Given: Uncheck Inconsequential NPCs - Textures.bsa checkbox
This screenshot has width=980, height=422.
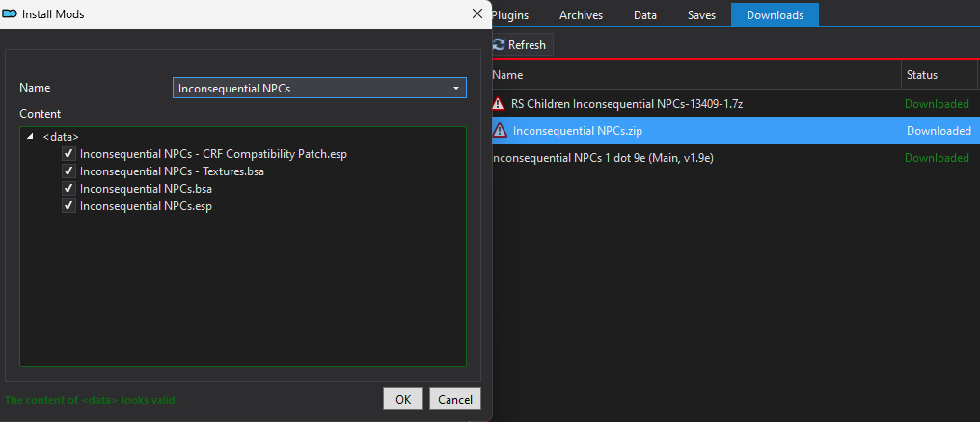Looking at the screenshot, I should tap(68, 171).
